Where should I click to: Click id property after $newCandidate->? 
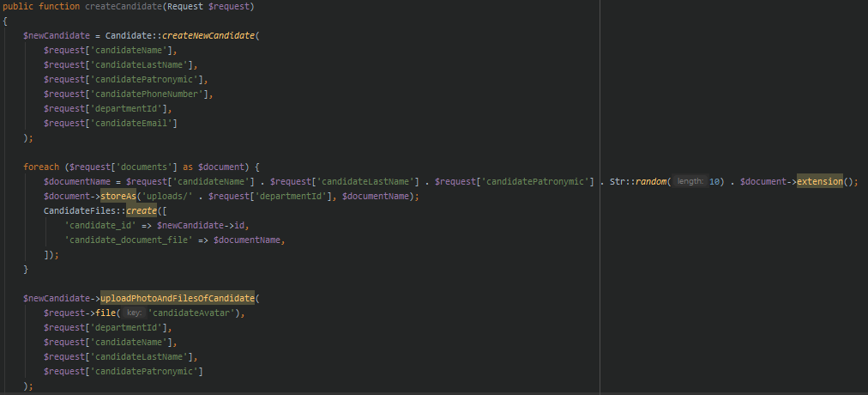pyautogui.click(x=238, y=226)
